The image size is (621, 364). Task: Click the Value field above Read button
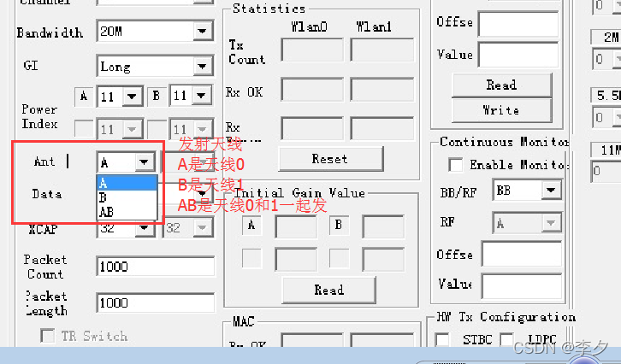point(518,54)
